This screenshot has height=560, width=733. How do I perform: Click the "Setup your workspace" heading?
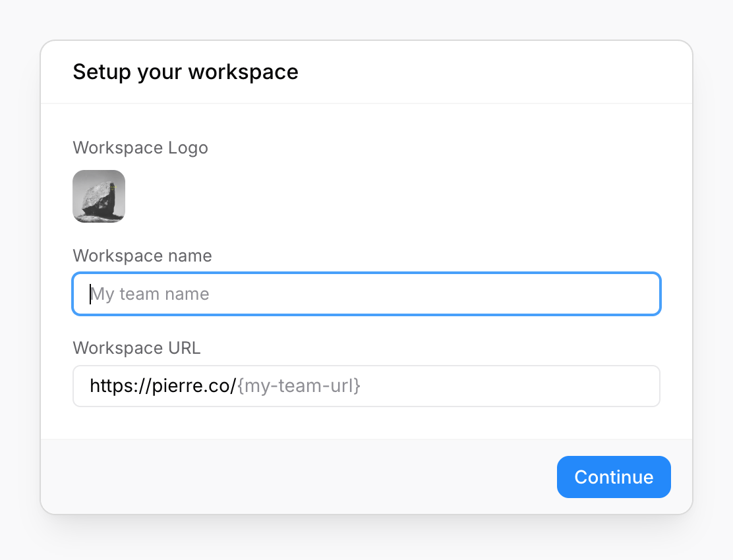pyautogui.click(x=185, y=72)
